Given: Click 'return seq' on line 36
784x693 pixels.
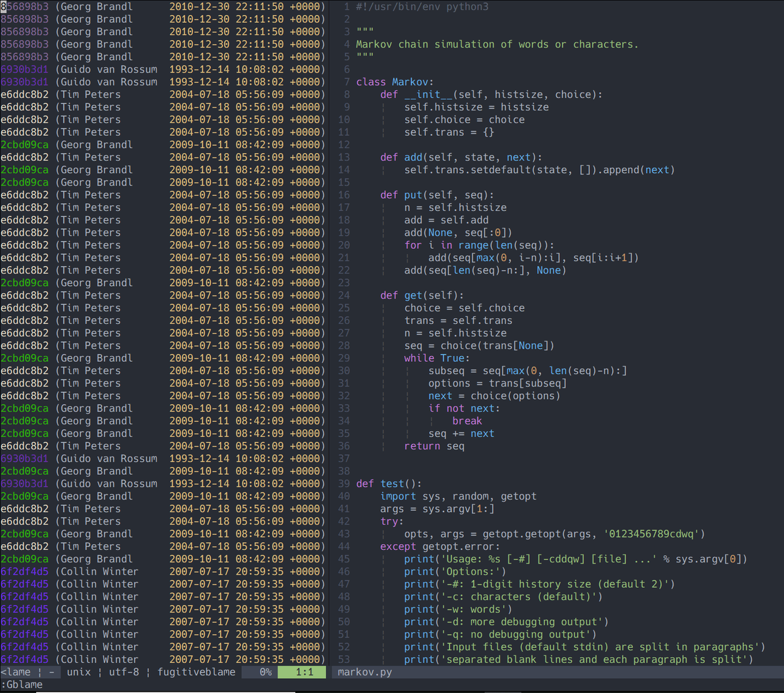Looking at the screenshot, I should coord(434,446).
